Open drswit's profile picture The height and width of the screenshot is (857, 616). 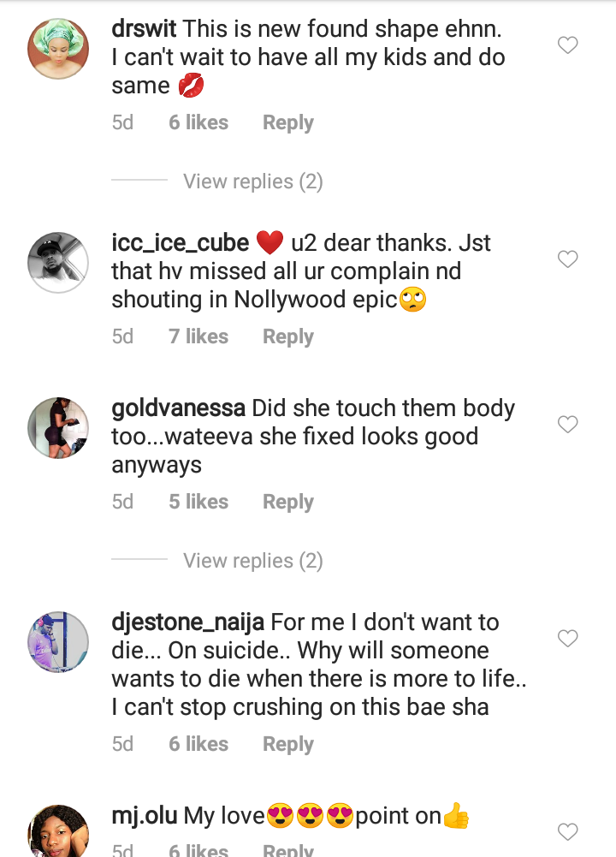[58, 49]
